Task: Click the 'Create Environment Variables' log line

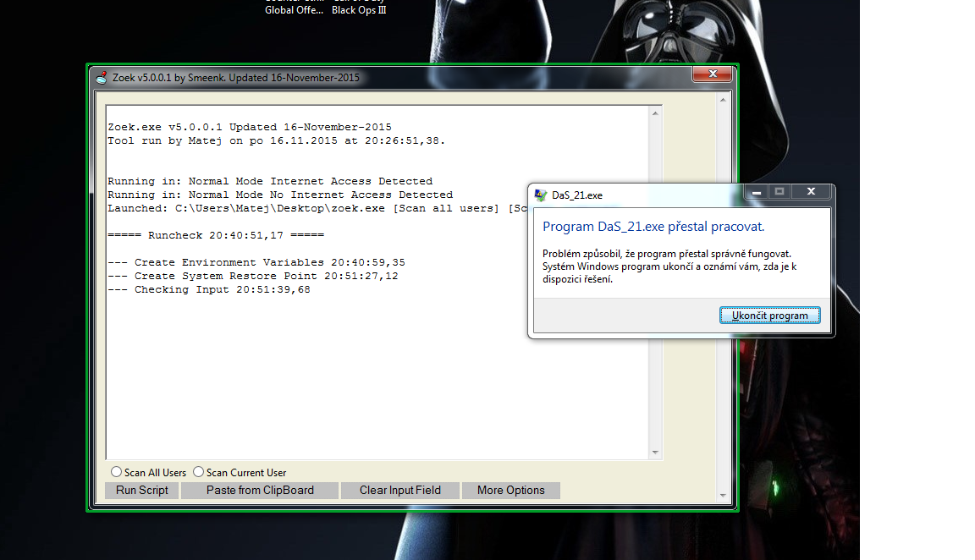Action: (256, 262)
